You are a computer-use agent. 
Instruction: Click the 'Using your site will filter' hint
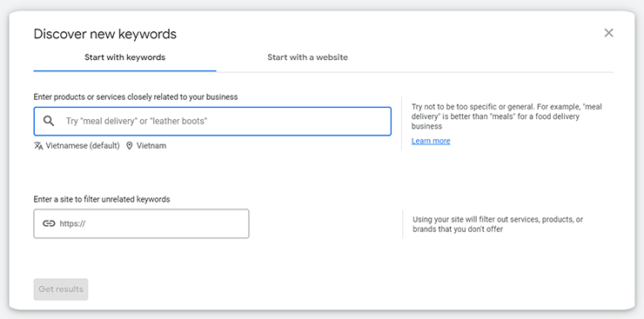tap(498, 224)
